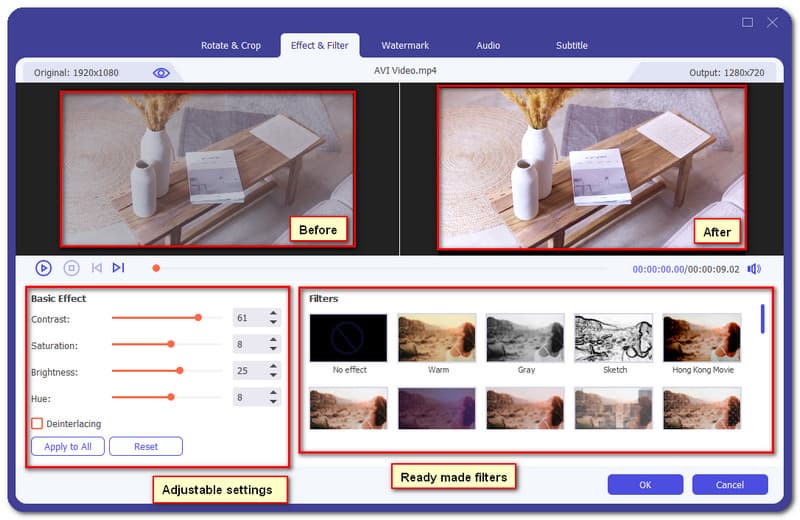The height and width of the screenshot is (520, 800).
Task: Skip to next frame
Action: 118,267
